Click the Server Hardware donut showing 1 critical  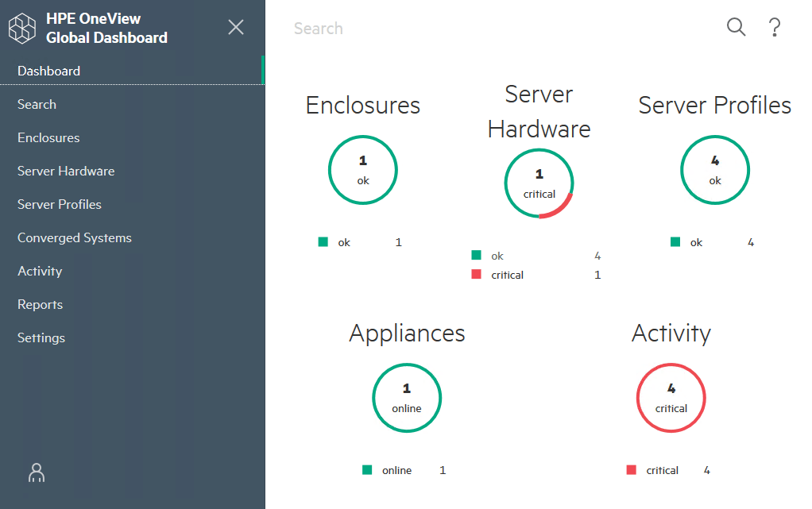(539, 183)
